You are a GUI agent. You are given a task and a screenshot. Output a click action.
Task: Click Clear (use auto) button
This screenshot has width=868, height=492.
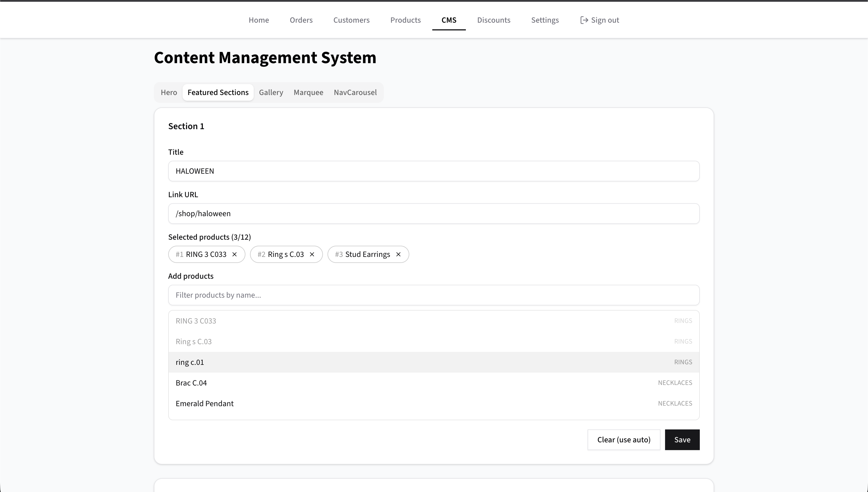click(624, 440)
